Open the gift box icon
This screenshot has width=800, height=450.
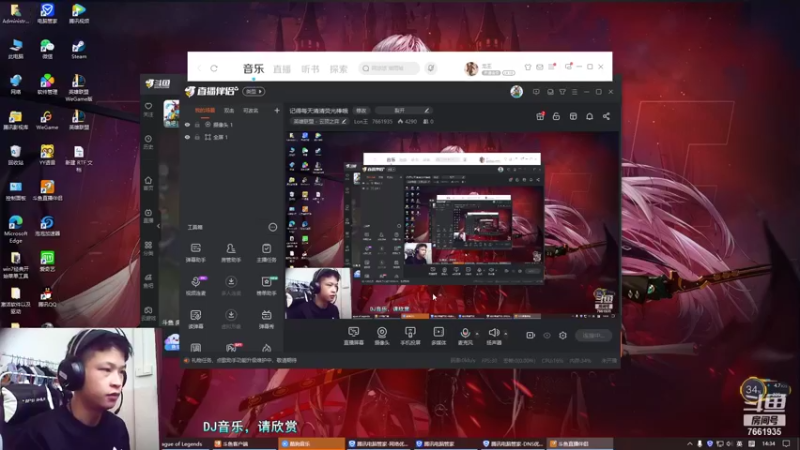coord(540,116)
